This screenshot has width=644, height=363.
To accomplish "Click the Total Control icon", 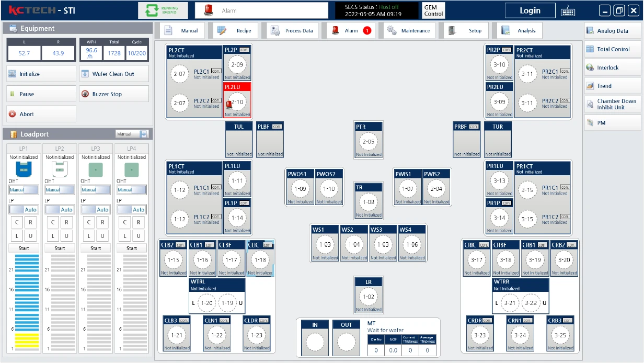I will coord(590,49).
